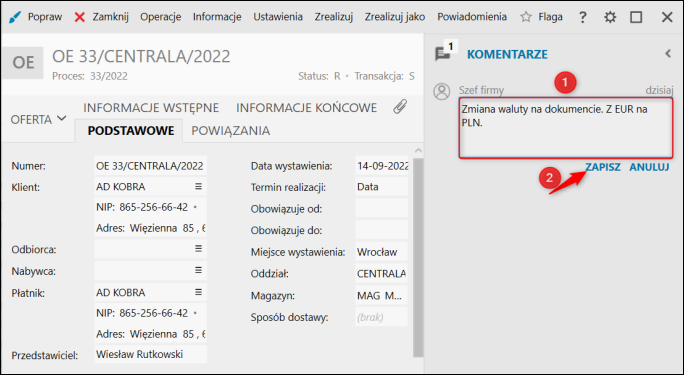Click the Numer field value
Screen dimensions: 684x375
coord(150,166)
